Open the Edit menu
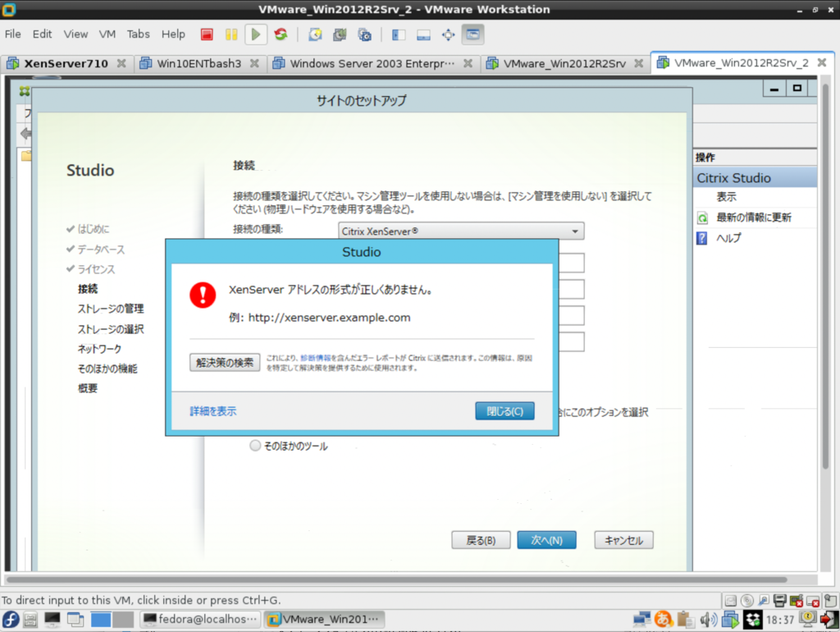Screen dimensions: 840x632 [x=42, y=34]
